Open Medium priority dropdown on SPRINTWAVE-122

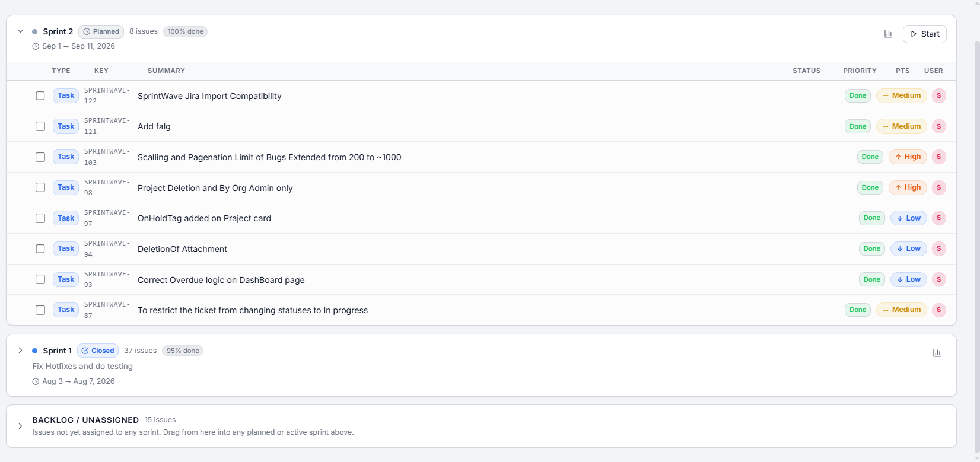tap(902, 95)
